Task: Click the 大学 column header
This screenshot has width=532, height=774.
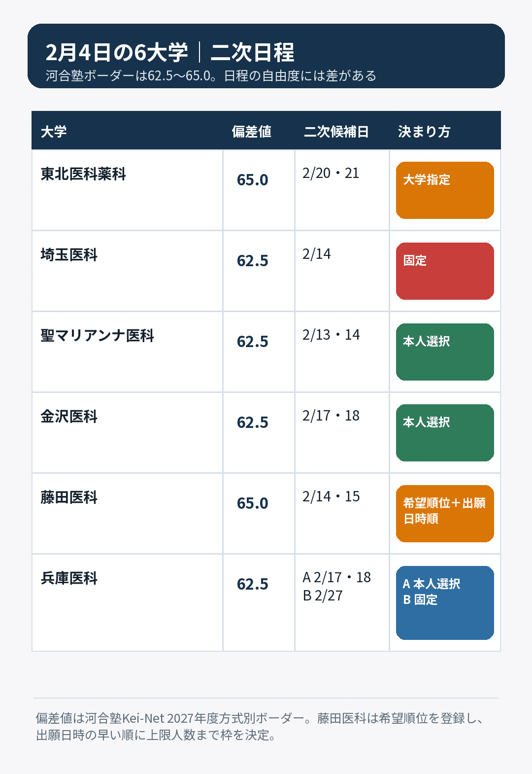Action: pyautogui.click(x=54, y=132)
